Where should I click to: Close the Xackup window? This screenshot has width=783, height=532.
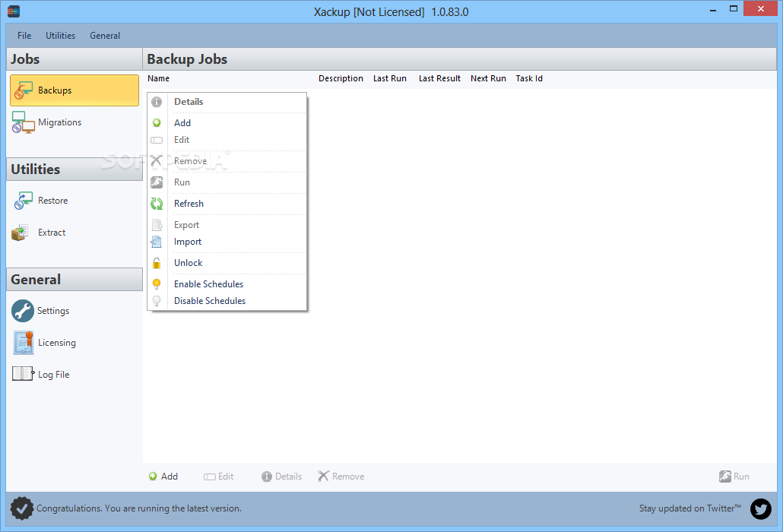(760, 8)
